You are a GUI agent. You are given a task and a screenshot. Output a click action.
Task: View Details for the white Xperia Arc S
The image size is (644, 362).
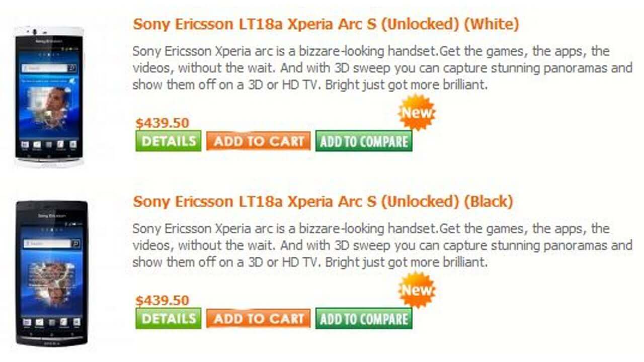[x=168, y=141]
